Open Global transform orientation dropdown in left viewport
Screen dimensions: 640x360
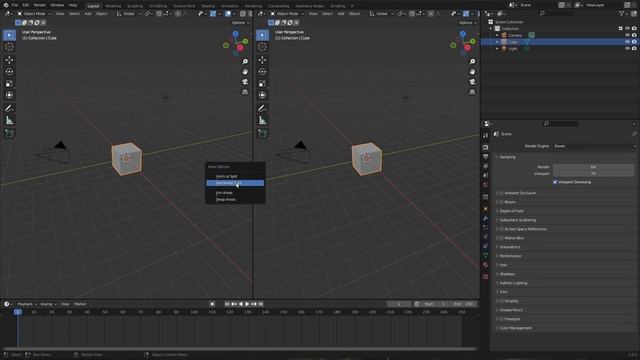pyautogui.click(x=128, y=13)
